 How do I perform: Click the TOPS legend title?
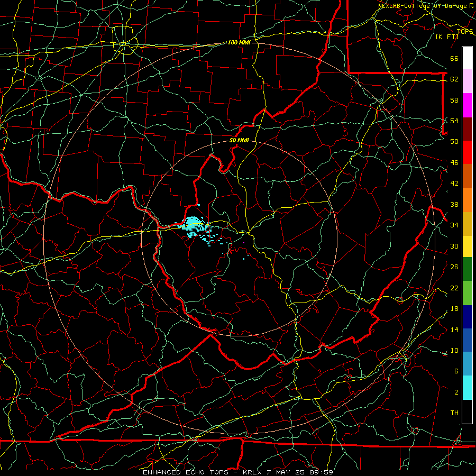tap(465, 32)
